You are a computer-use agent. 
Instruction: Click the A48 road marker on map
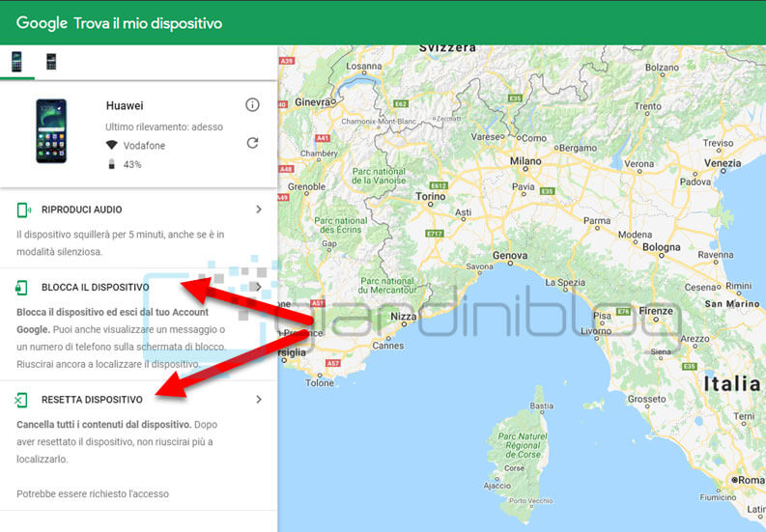point(285,169)
